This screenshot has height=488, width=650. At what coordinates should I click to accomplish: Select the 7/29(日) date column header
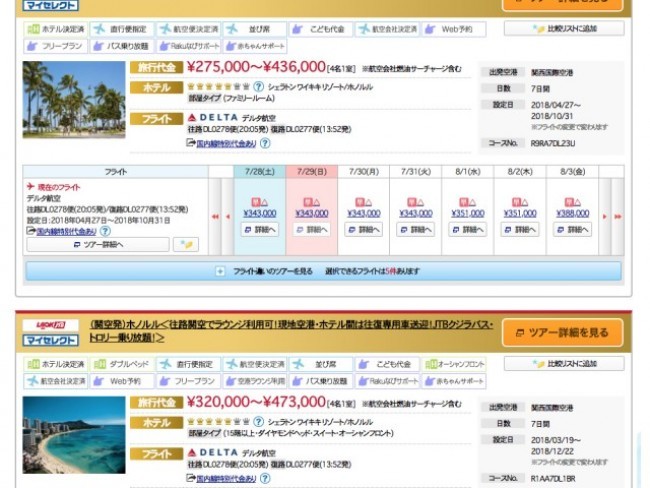click(x=312, y=172)
